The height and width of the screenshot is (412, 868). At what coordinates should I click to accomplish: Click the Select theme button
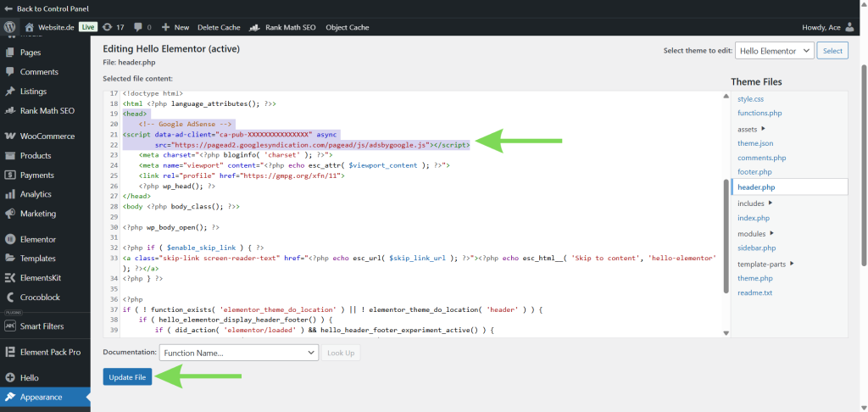click(832, 50)
